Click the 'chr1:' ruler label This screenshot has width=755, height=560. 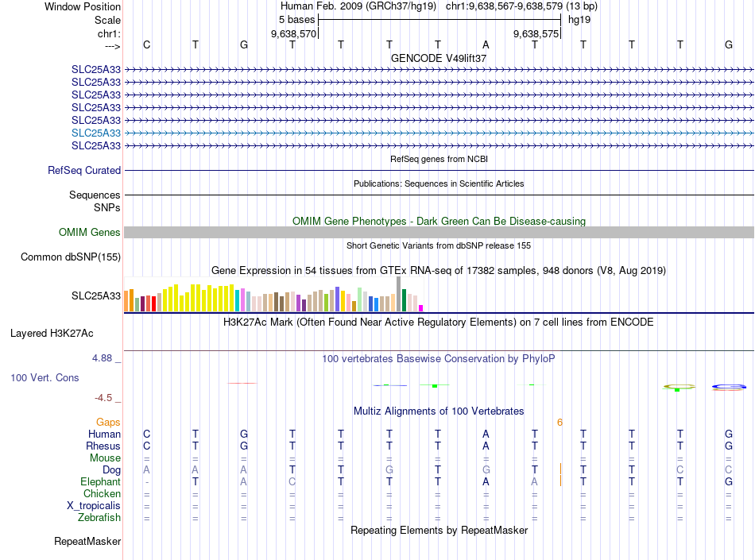point(109,33)
